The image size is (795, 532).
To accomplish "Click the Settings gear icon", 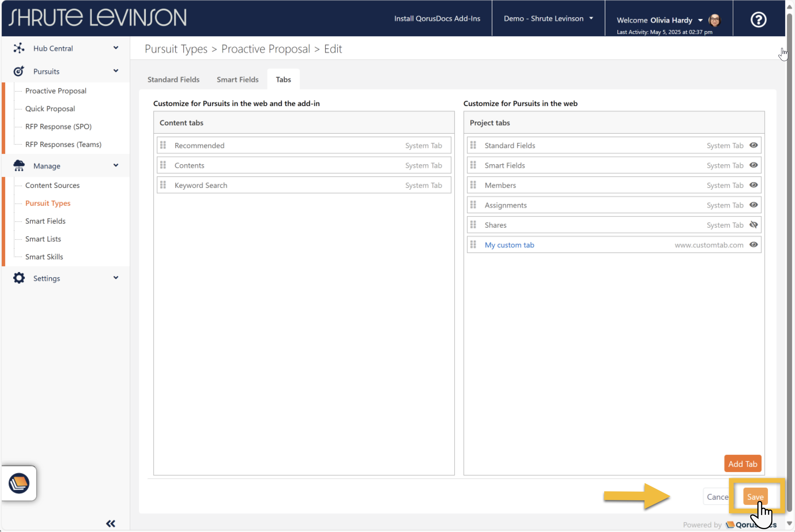I will point(19,278).
